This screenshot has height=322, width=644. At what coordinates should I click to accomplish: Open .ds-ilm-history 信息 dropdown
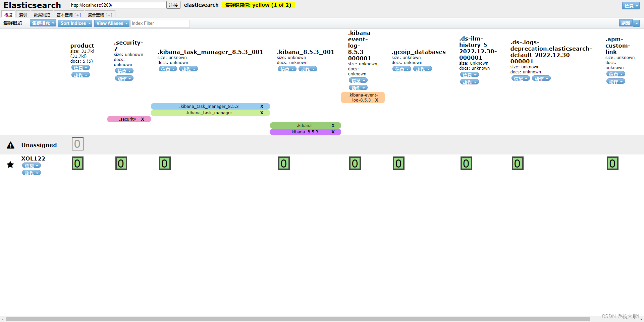[470, 75]
